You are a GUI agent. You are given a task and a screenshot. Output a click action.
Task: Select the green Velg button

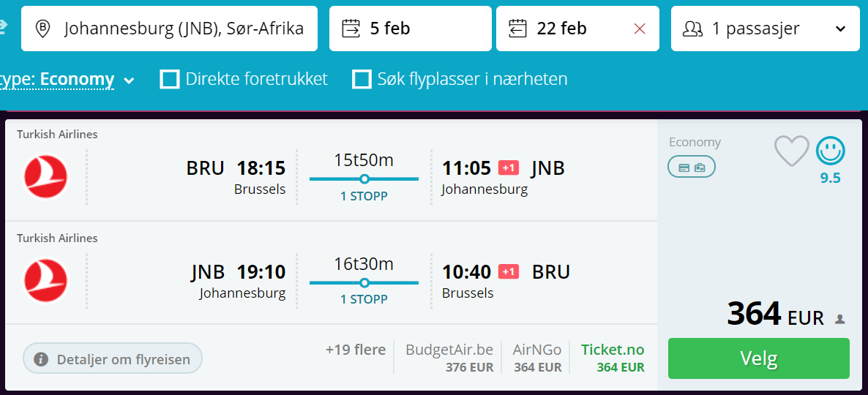(758, 358)
